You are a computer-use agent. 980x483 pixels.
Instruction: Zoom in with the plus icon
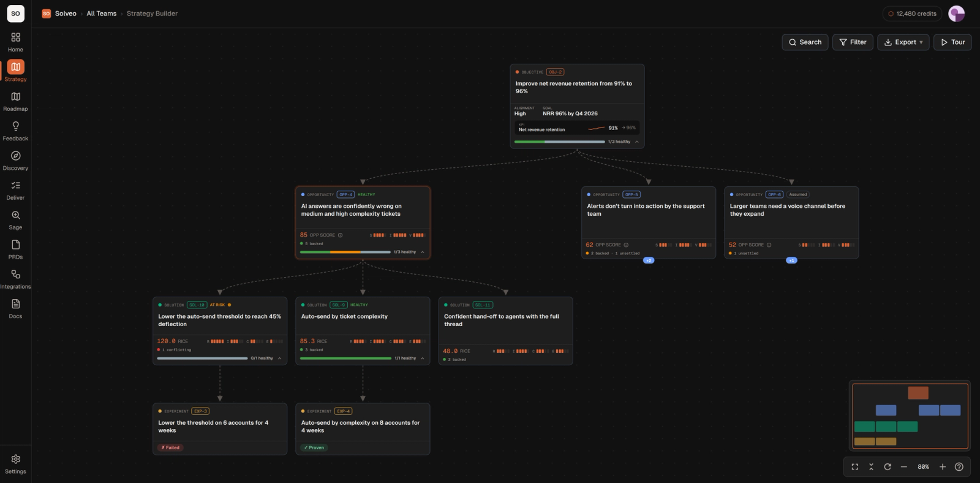tap(943, 467)
